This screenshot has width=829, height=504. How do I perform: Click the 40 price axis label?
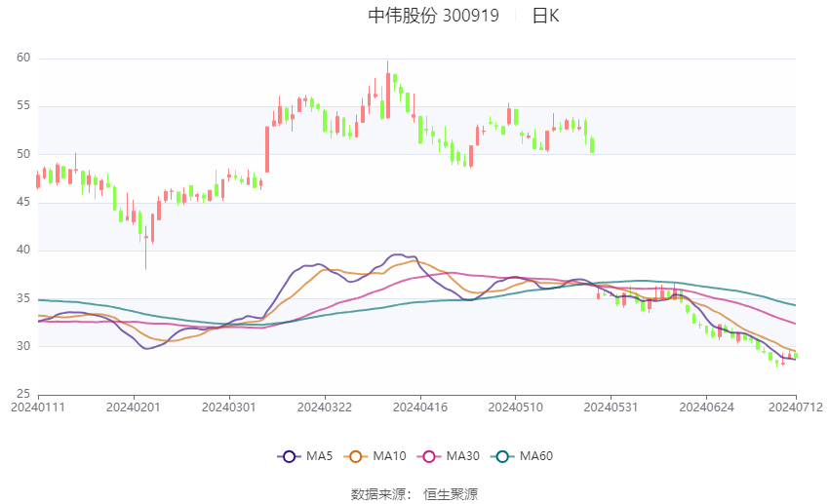pyautogui.click(x=23, y=250)
